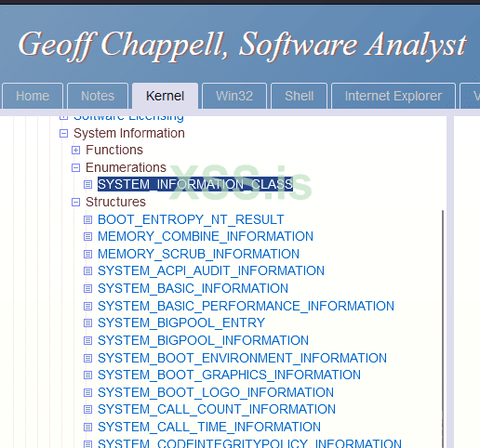Click page icon beside BOOT_ENTROPY_NT_RESULT
The width and height of the screenshot is (480, 448).
(x=87, y=220)
